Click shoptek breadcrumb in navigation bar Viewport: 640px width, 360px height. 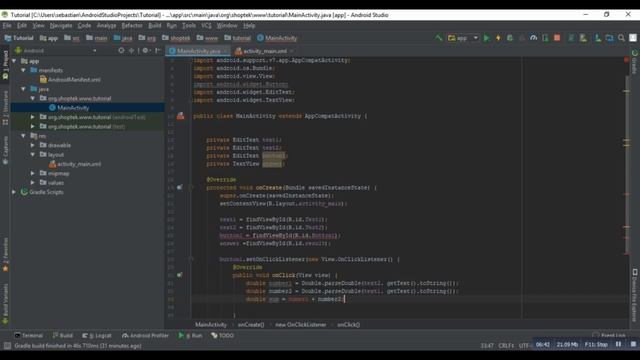[176, 38]
